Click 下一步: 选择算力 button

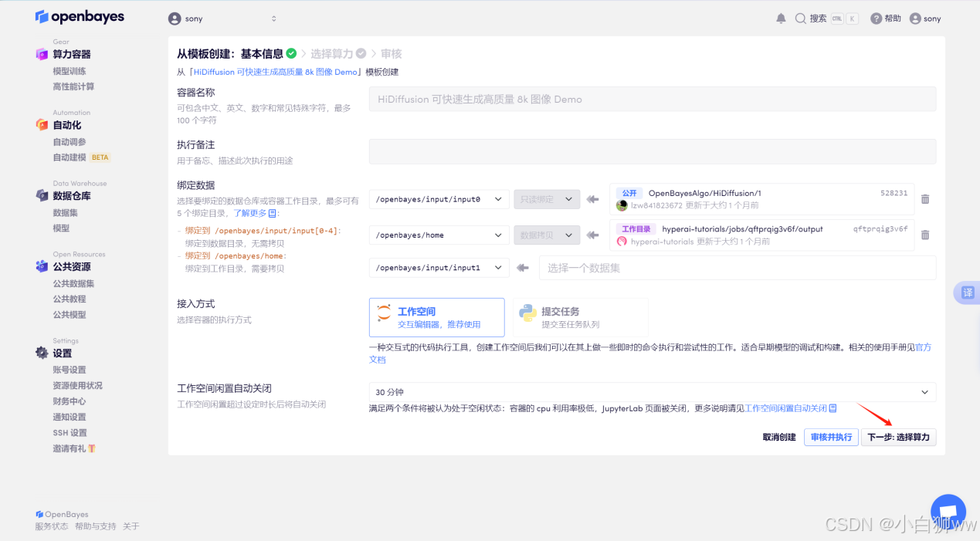pos(899,437)
